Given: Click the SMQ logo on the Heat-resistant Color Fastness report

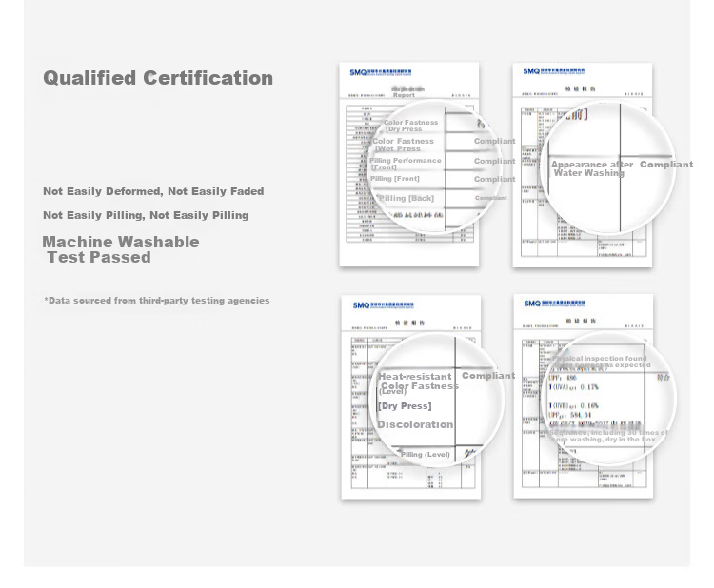Looking at the screenshot, I should 383,304.
